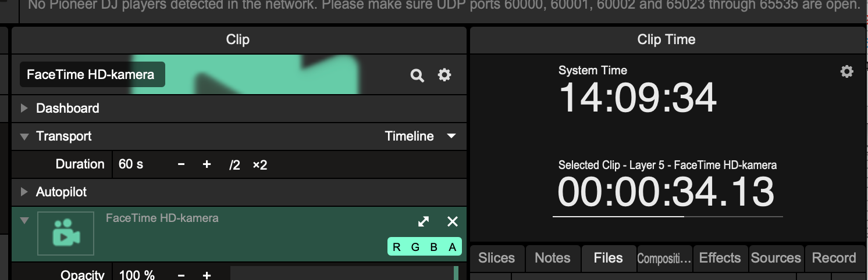Toggle the R color channel

pyautogui.click(x=397, y=247)
